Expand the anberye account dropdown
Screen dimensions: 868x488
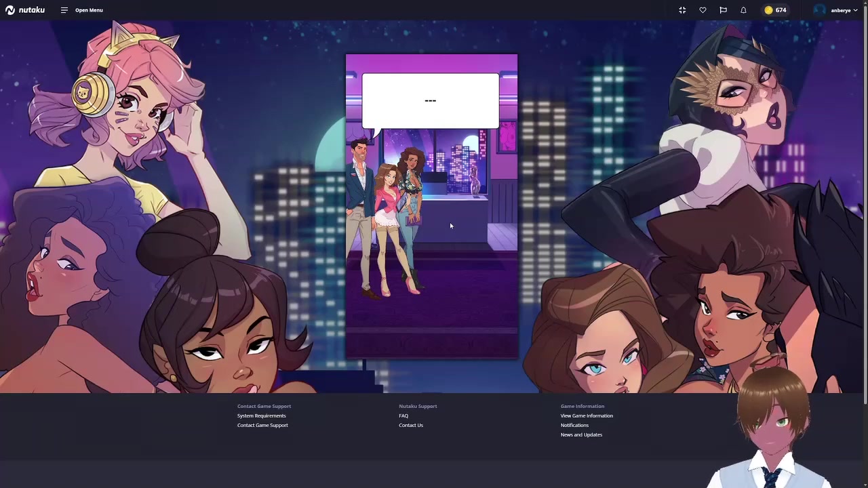point(844,10)
